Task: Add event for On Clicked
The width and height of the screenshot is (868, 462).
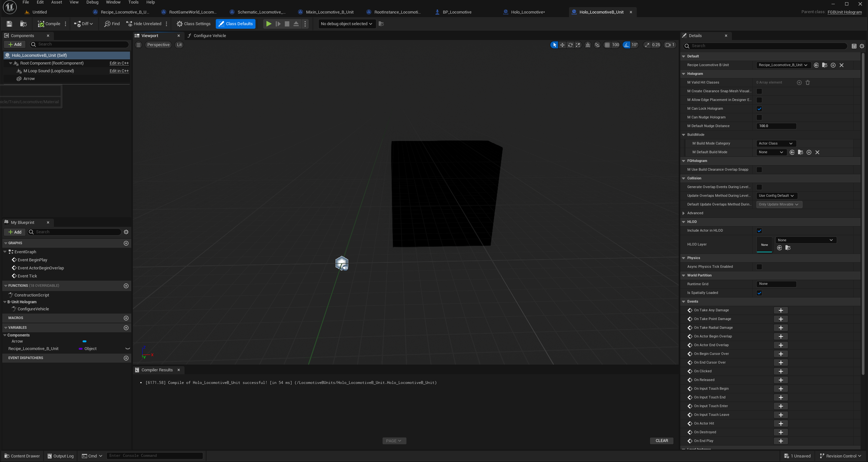Action: click(x=780, y=371)
